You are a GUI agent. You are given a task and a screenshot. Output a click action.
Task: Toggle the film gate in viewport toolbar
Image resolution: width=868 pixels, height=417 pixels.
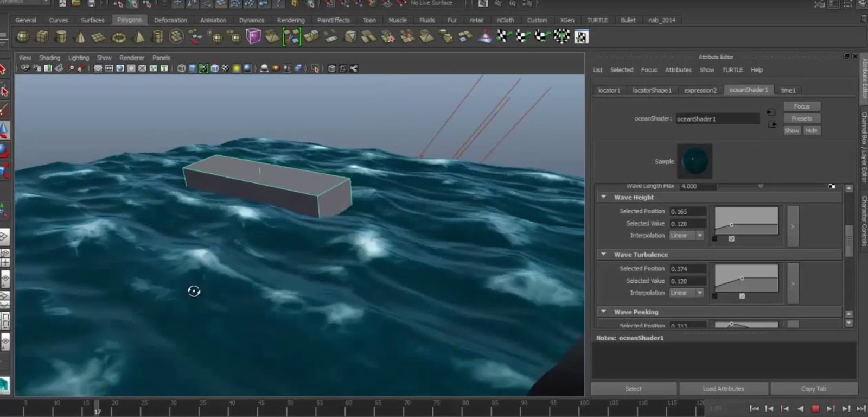[x=109, y=68]
